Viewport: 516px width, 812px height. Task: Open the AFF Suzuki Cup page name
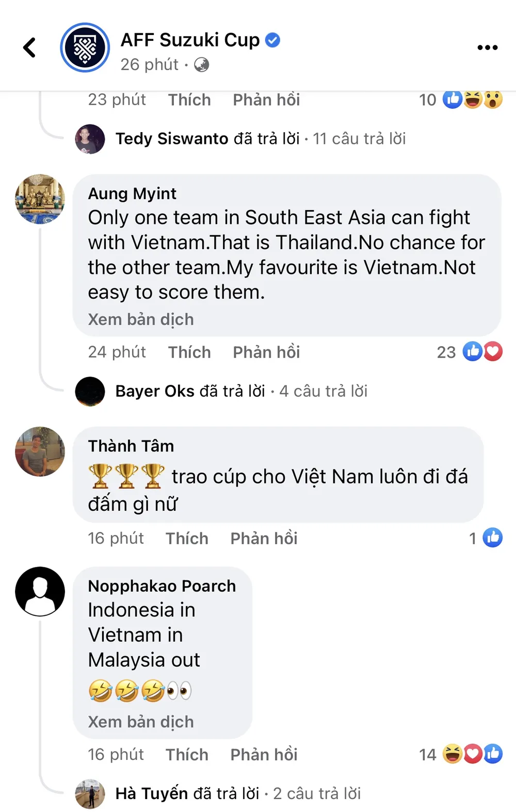pyautogui.click(x=190, y=40)
